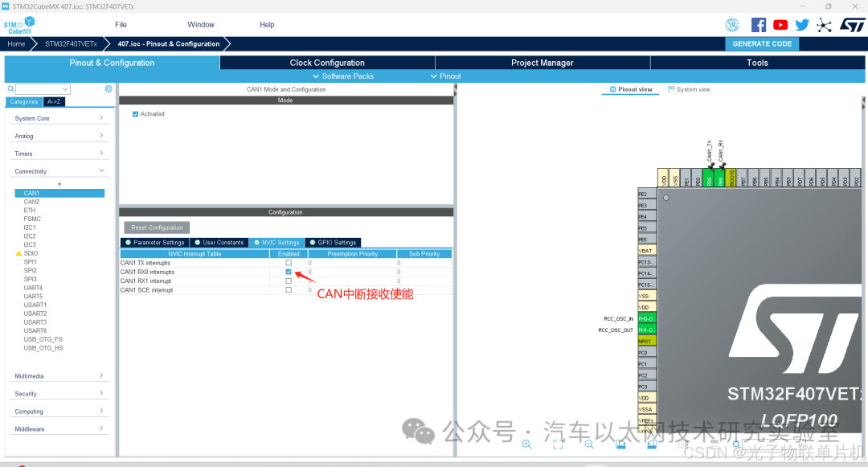Click the Twitter icon in the toolbar
This screenshot has width=868, height=467.
click(802, 25)
